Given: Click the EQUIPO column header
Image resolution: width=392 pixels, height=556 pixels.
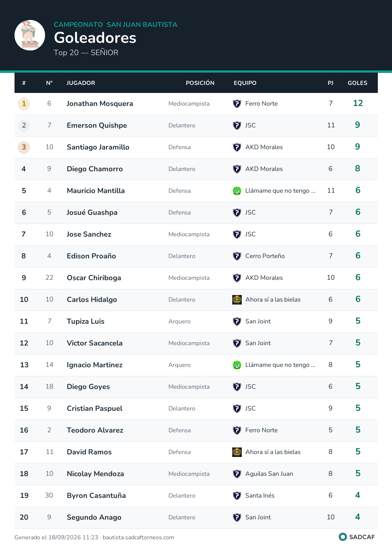Looking at the screenshot, I should 245,83.
